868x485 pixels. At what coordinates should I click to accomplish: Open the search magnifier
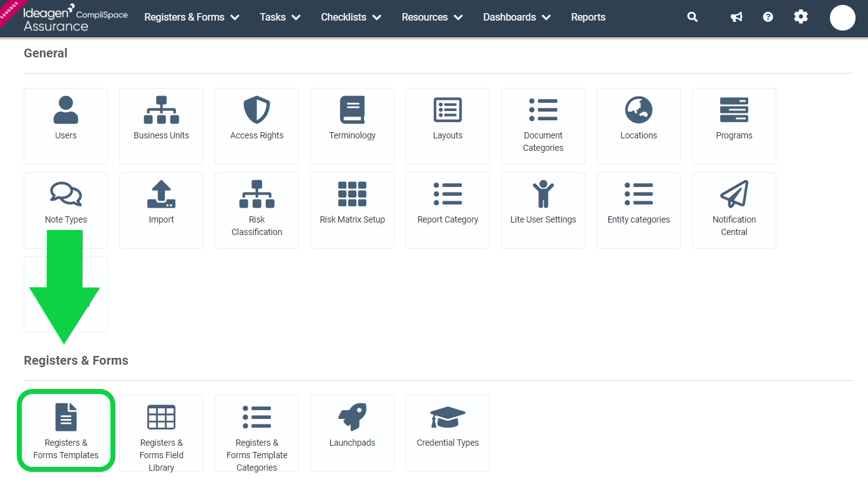(692, 17)
